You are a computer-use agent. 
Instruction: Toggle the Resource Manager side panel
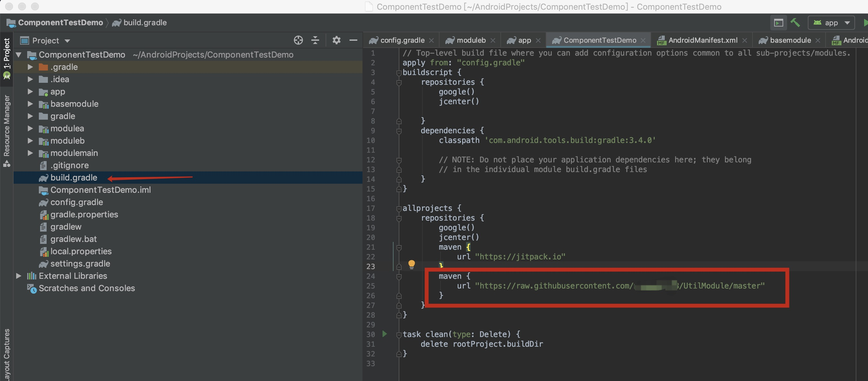pos(6,130)
